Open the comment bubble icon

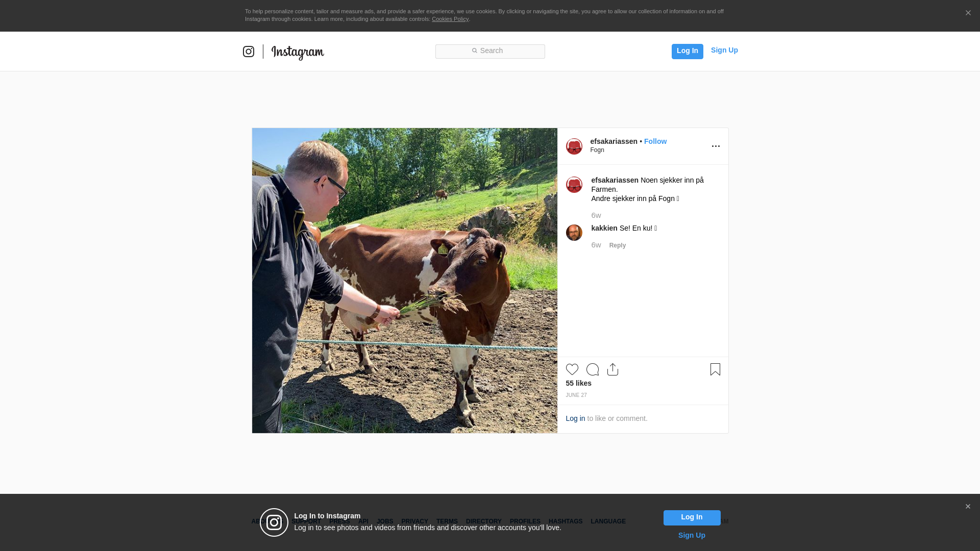593,369
